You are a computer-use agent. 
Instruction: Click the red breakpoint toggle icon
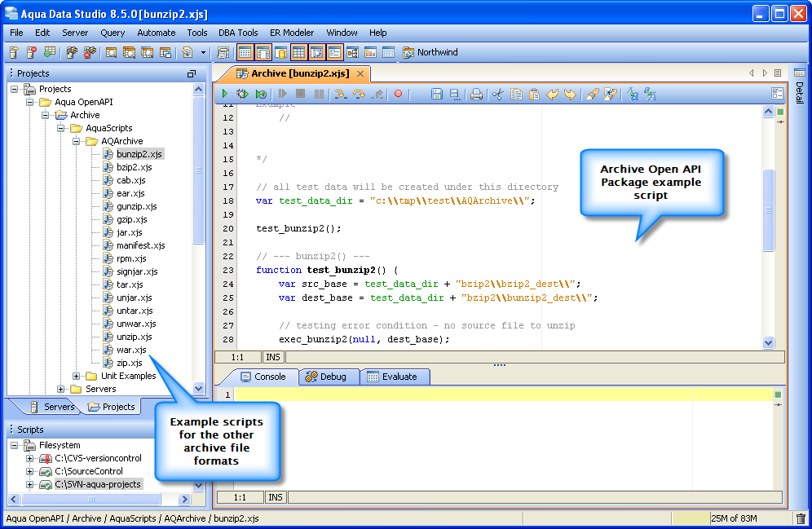point(399,95)
